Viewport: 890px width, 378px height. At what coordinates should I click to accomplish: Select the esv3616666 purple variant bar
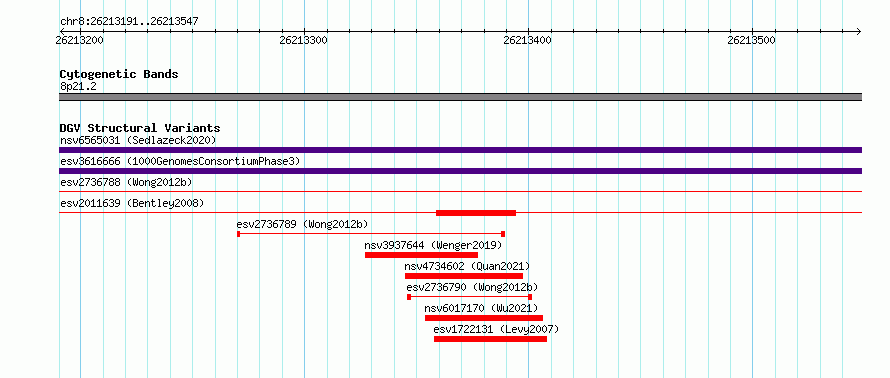pos(460,171)
